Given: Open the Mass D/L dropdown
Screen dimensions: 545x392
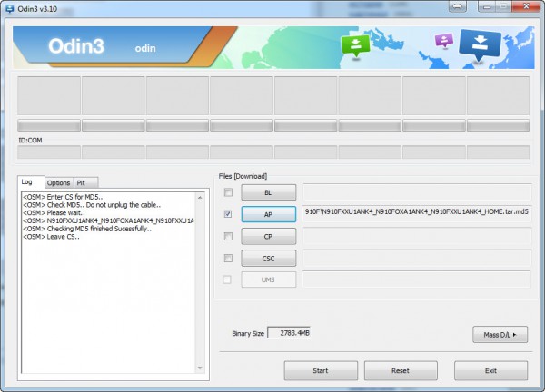Looking at the screenshot, I should point(500,335).
